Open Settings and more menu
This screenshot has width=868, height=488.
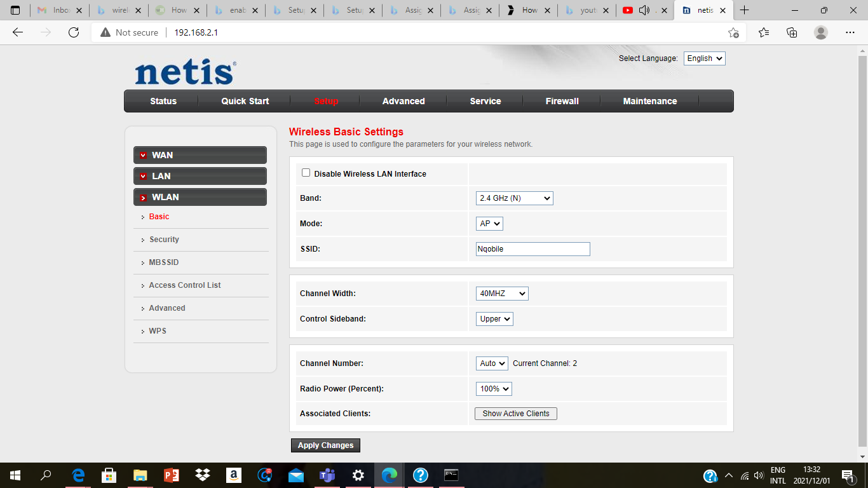[850, 32]
